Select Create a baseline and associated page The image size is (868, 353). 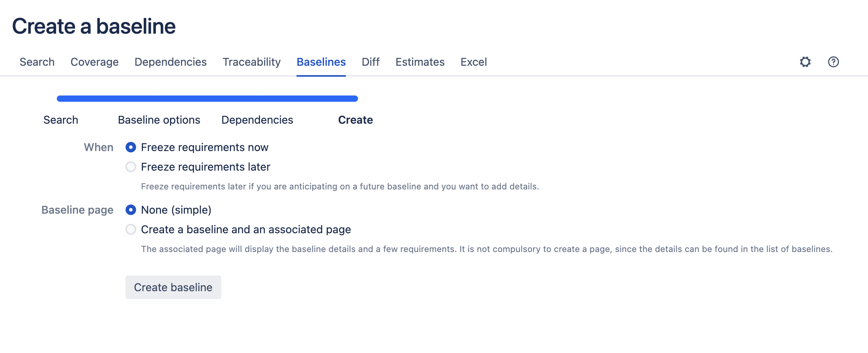(131, 230)
